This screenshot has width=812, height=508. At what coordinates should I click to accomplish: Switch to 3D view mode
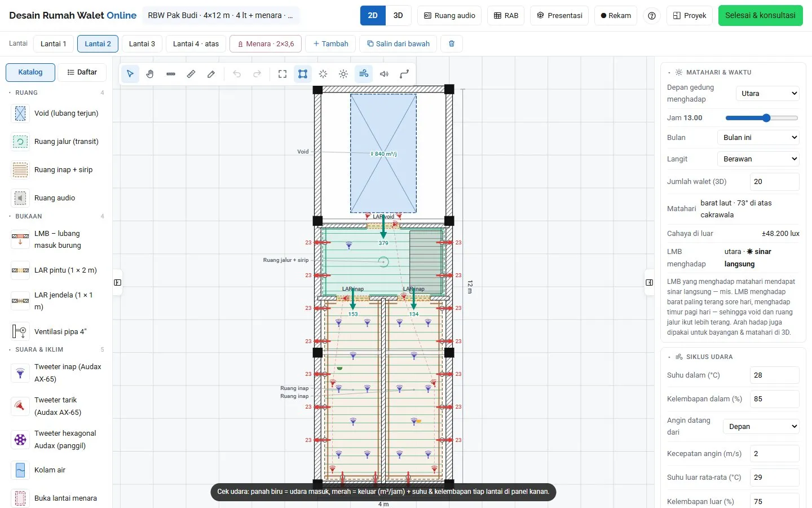pos(398,16)
